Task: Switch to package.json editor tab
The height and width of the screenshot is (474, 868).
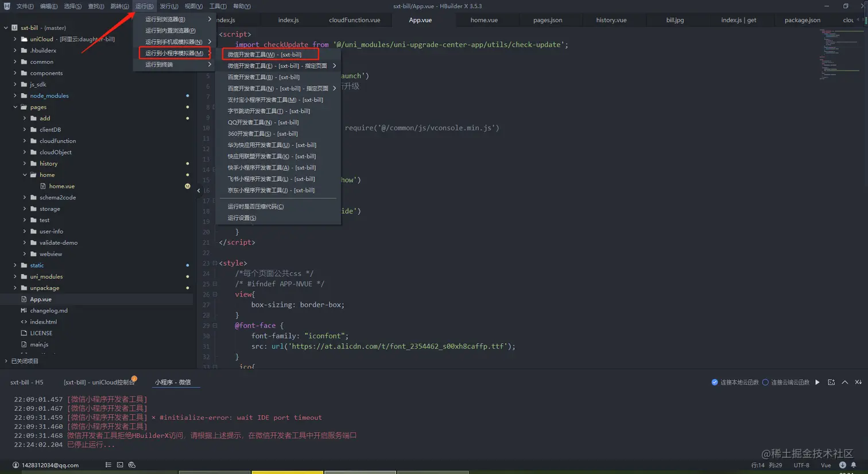Action: pos(802,20)
